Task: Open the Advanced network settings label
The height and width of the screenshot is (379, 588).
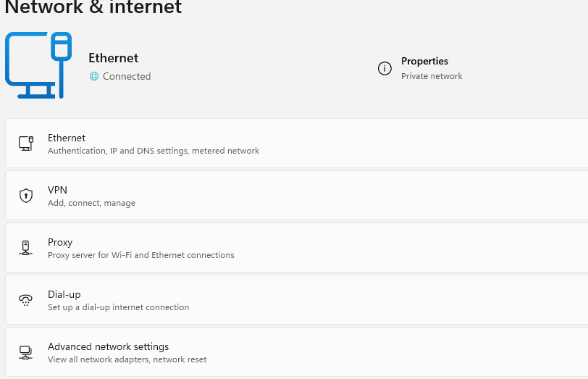Action: pyautogui.click(x=108, y=346)
